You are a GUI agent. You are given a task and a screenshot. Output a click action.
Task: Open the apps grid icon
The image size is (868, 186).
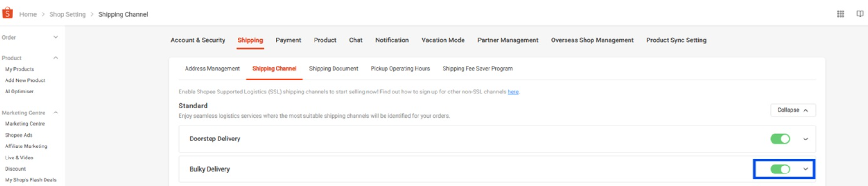[x=840, y=14]
